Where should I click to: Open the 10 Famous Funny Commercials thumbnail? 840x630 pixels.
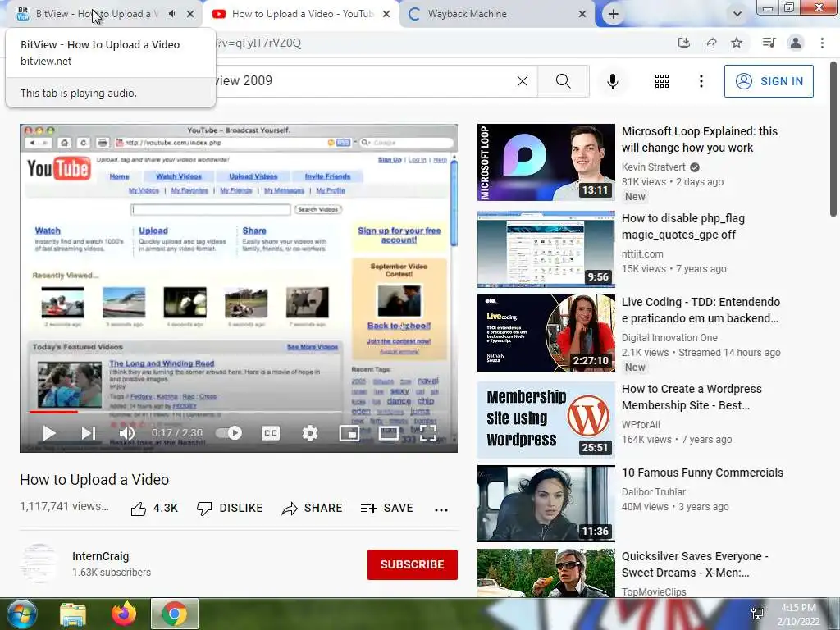point(546,503)
